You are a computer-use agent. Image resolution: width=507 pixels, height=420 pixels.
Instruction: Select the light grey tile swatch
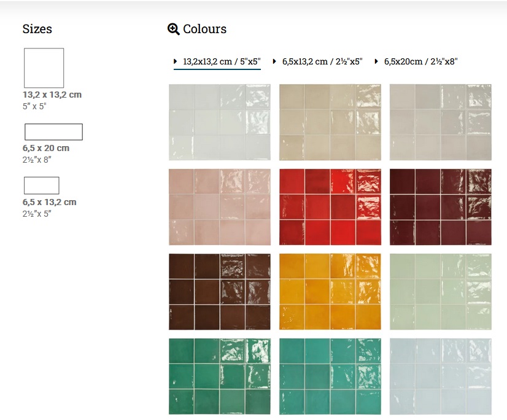[440, 122]
